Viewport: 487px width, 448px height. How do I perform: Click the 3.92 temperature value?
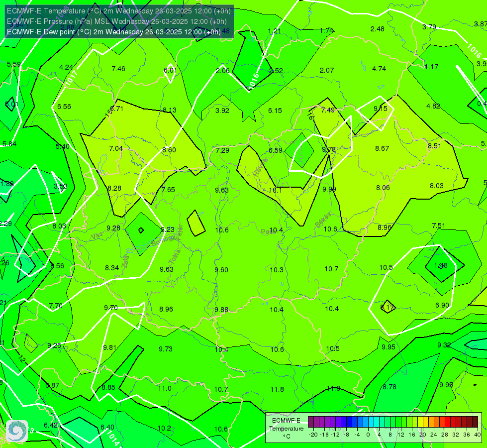[x=222, y=111]
